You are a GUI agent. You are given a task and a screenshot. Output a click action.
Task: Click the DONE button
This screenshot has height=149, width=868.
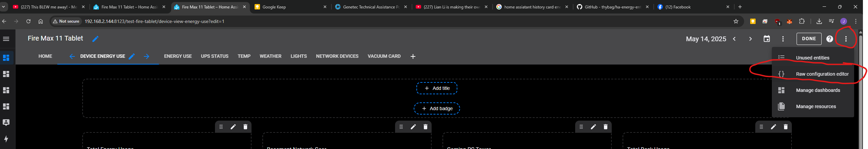click(x=809, y=39)
